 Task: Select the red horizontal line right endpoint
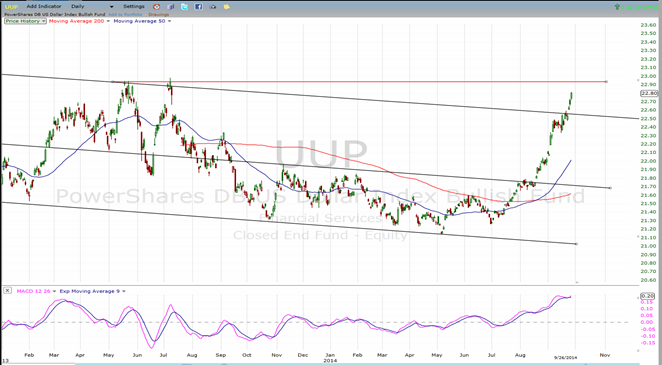coord(607,81)
